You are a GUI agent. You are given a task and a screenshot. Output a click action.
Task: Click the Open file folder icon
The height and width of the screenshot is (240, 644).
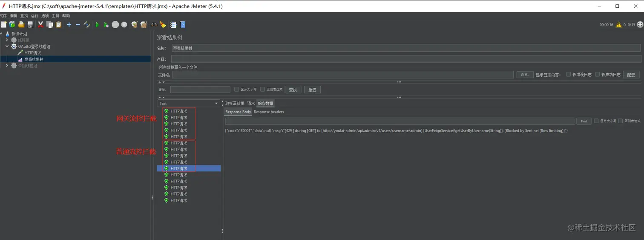(x=21, y=25)
